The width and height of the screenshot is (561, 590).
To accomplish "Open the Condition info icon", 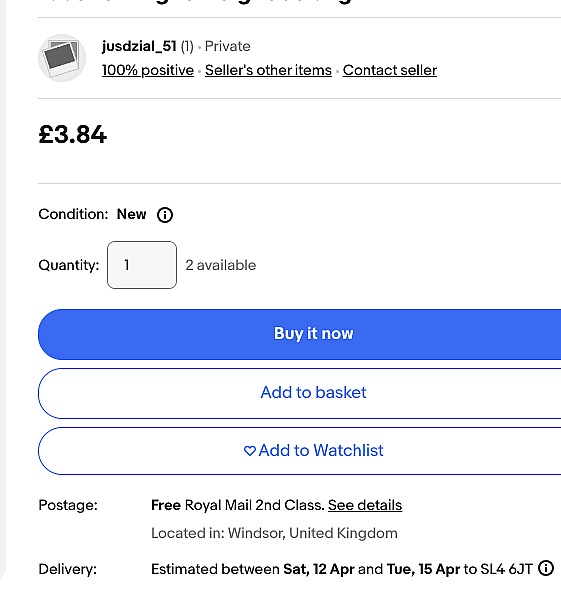I will tap(165, 215).
